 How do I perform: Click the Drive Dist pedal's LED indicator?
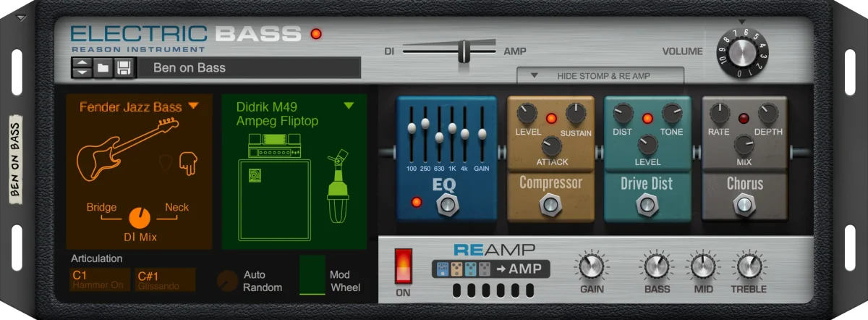click(x=647, y=118)
